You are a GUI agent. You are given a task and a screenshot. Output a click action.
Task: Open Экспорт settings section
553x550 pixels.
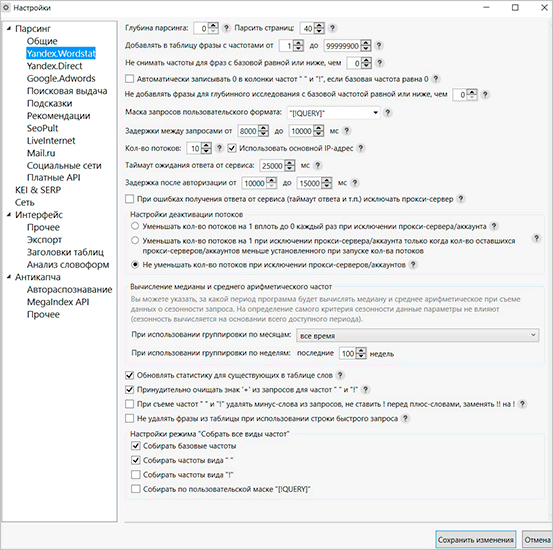44,240
